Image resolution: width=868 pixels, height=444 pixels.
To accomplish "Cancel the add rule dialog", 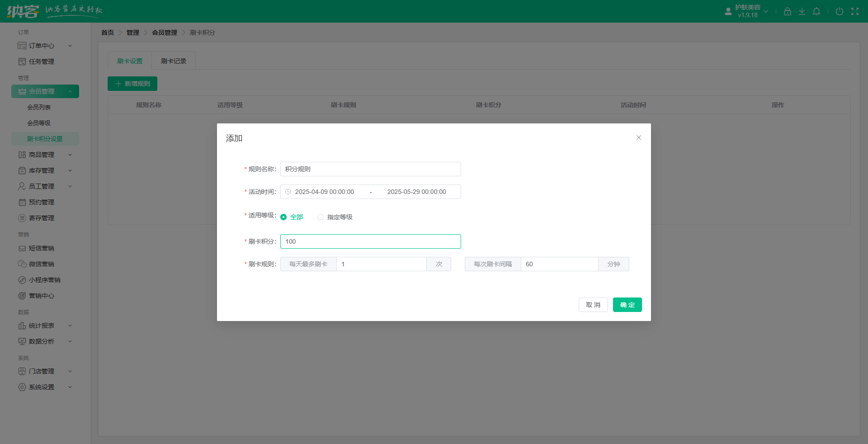I will (x=593, y=305).
